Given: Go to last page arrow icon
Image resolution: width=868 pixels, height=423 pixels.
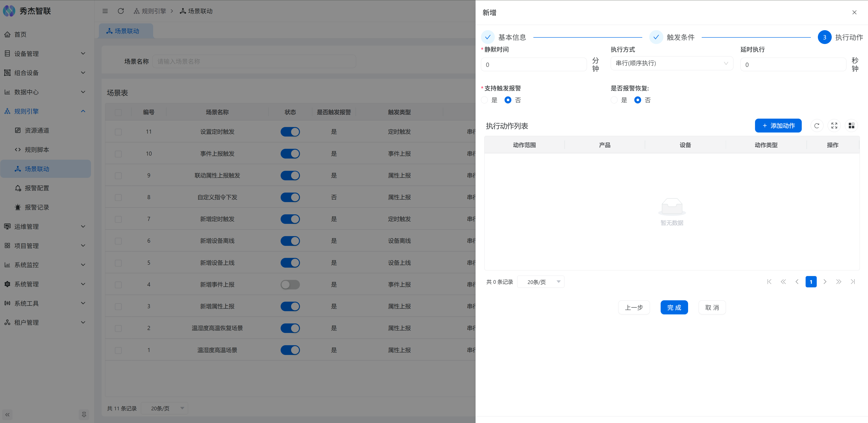Looking at the screenshot, I should pos(853,281).
